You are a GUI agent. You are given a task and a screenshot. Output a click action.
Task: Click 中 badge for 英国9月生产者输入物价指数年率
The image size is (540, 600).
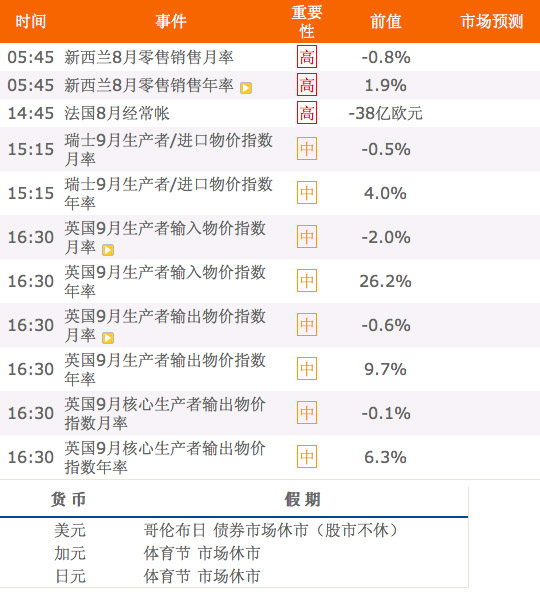[x=307, y=280]
